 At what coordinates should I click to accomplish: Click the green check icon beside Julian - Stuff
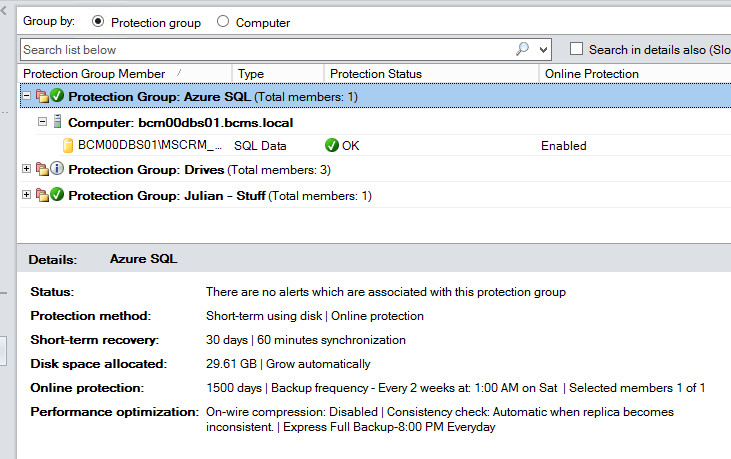tap(57, 195)
